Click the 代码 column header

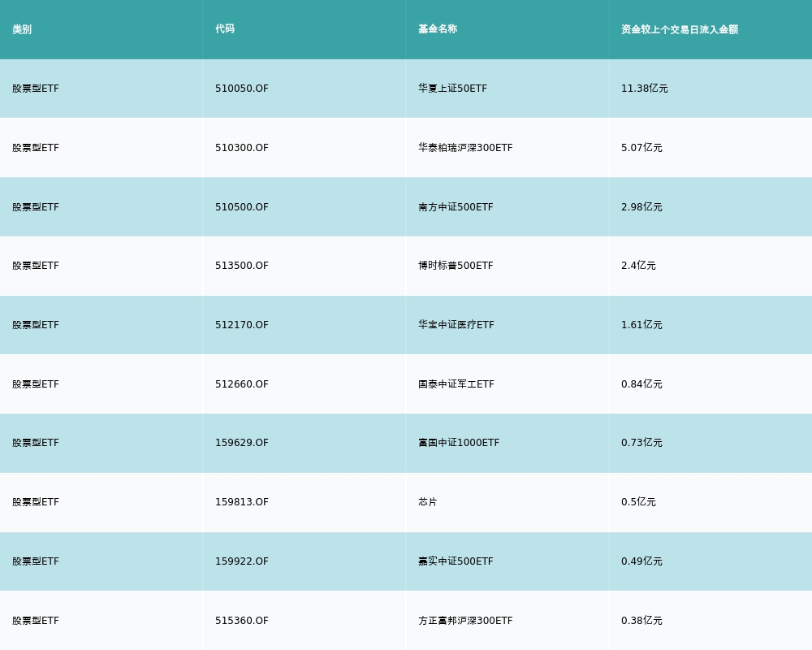click(225, 29)
